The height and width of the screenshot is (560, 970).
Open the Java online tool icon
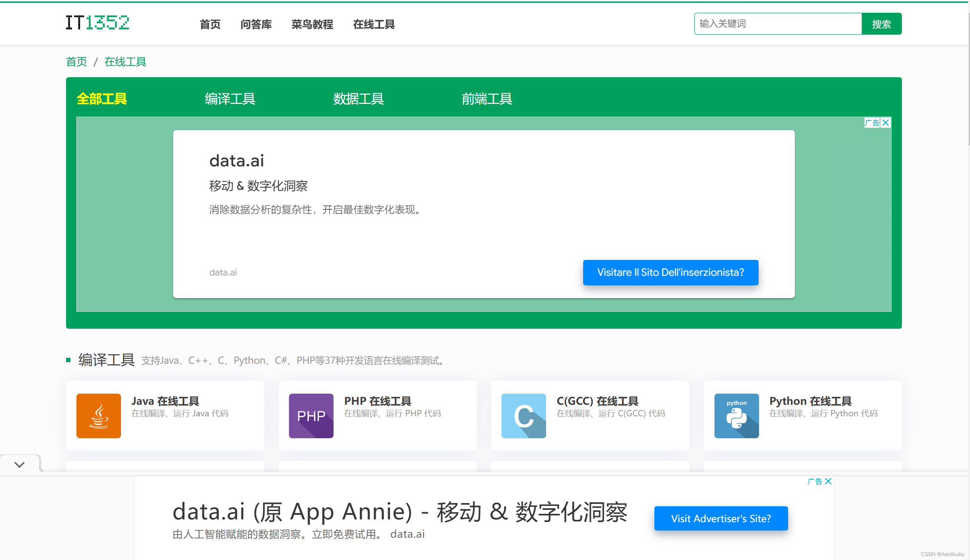click(x=99, y=416)
